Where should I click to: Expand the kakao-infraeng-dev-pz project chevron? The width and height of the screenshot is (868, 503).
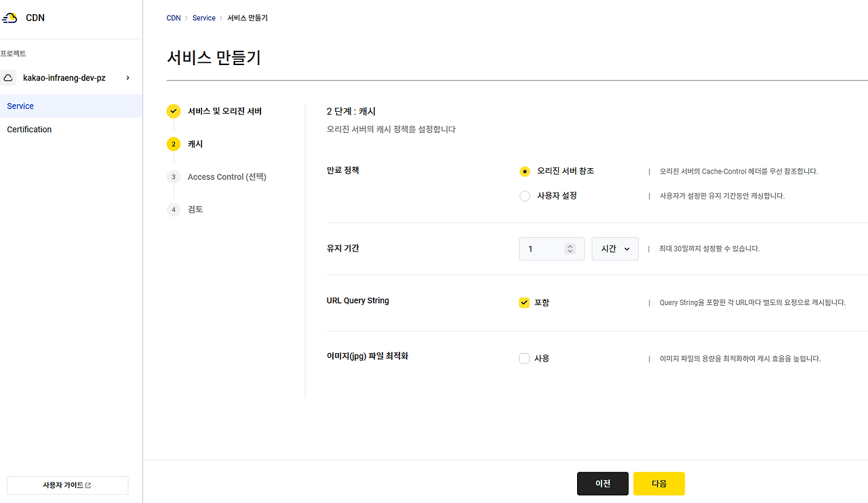point(127,77)
